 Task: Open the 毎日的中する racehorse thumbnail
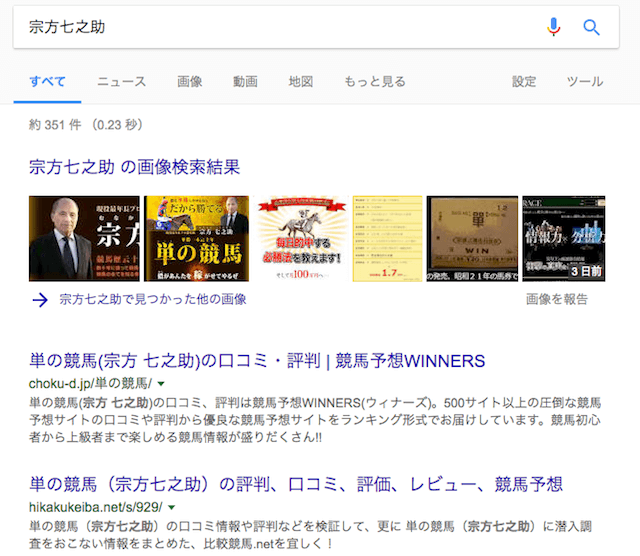pyautogui.click(x=301, y=238)
